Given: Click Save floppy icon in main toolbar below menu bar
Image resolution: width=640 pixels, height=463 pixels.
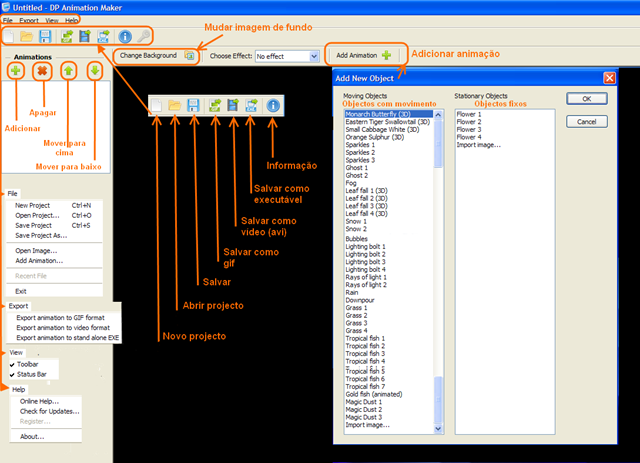Looking at the screenshot, I should coord(45,37).
